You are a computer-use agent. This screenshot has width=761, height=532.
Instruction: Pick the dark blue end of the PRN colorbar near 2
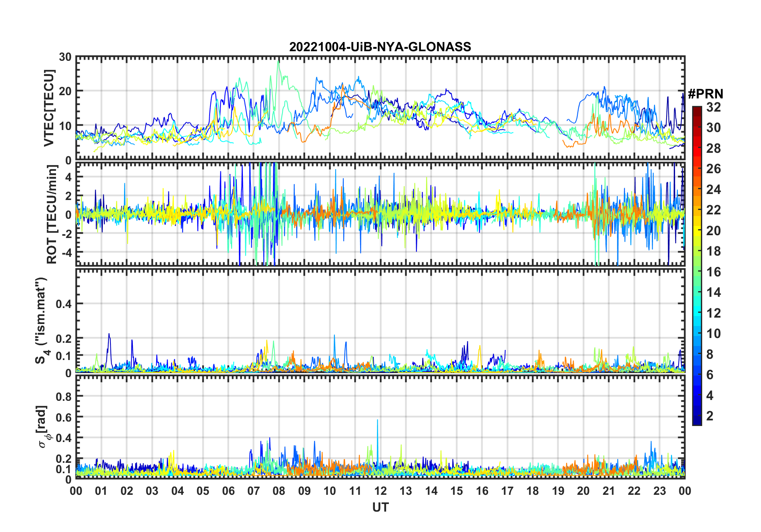[x=697, y=416]
